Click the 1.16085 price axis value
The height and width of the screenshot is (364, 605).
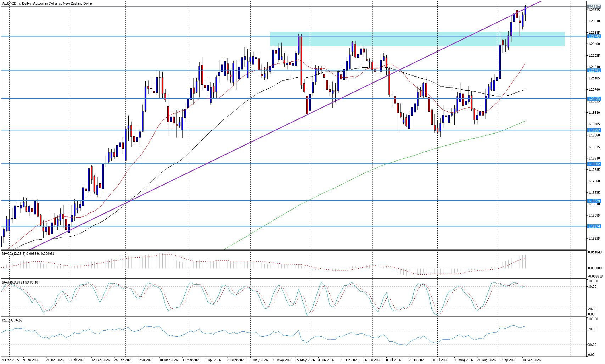[594, 215]
